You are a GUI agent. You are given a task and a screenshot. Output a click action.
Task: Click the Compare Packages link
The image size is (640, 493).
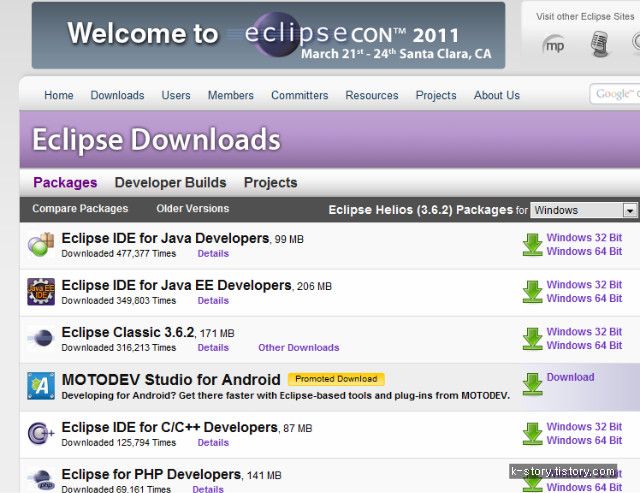coord(80,209)
